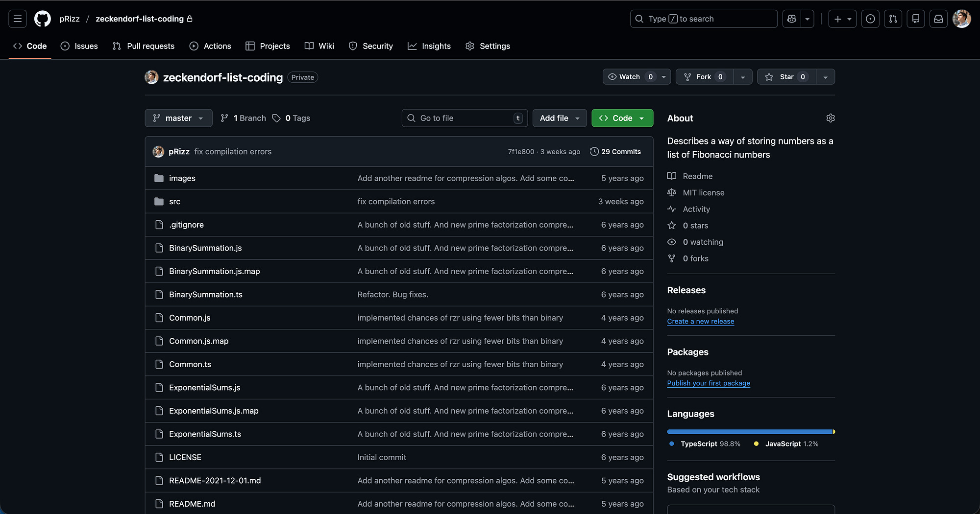This screenshot has height=514, width=980.
Task: Click the Type / to search box
Action: click(x=704, y=19)
